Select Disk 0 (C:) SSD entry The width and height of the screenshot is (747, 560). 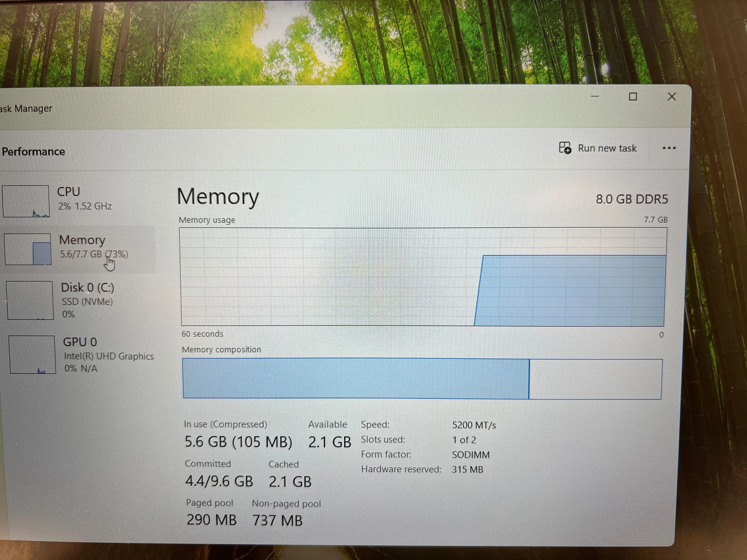[x=80, y=300]
